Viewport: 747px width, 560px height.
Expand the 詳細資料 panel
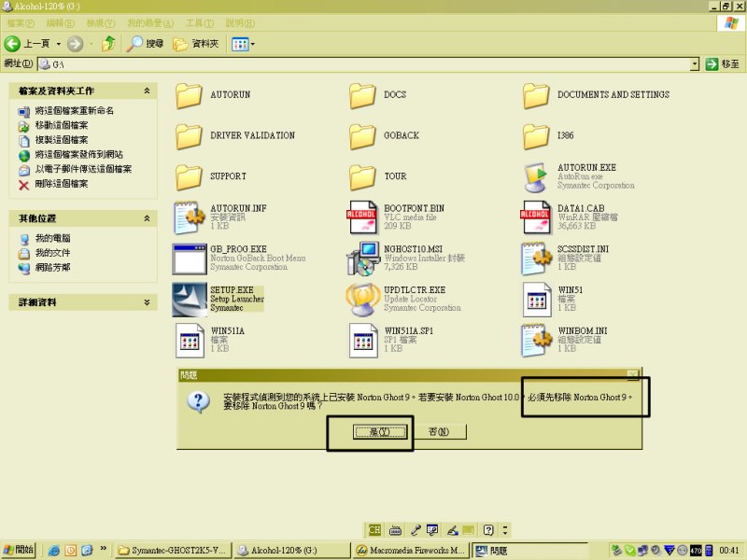pyautogui.click(x=147, y=301)
